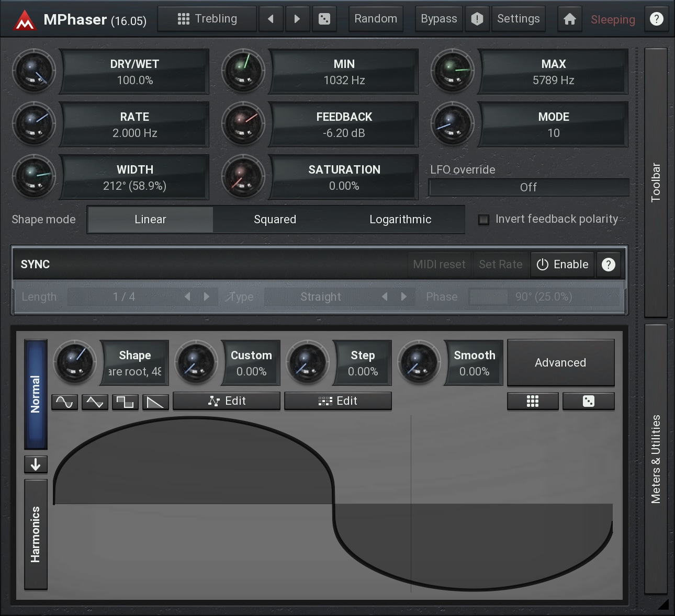Step sync Length up with right arrow
The height and width of the screenshot is (616, 675).
click(x=207, y=297)
